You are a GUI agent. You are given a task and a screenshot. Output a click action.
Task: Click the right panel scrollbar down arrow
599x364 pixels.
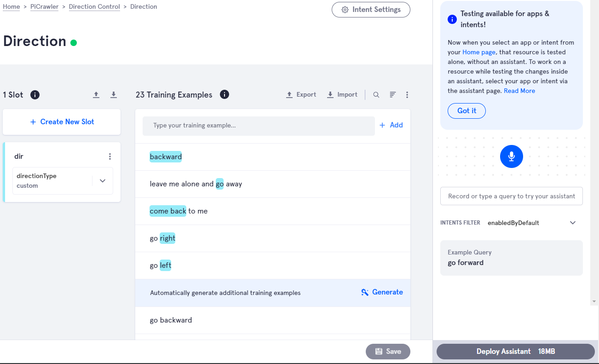[594, 301]
